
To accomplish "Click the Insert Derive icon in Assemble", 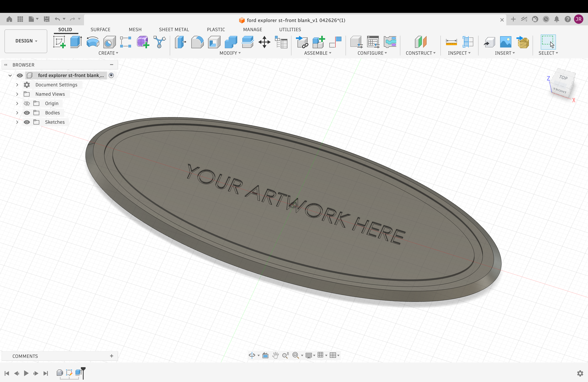I will point(302,42).
